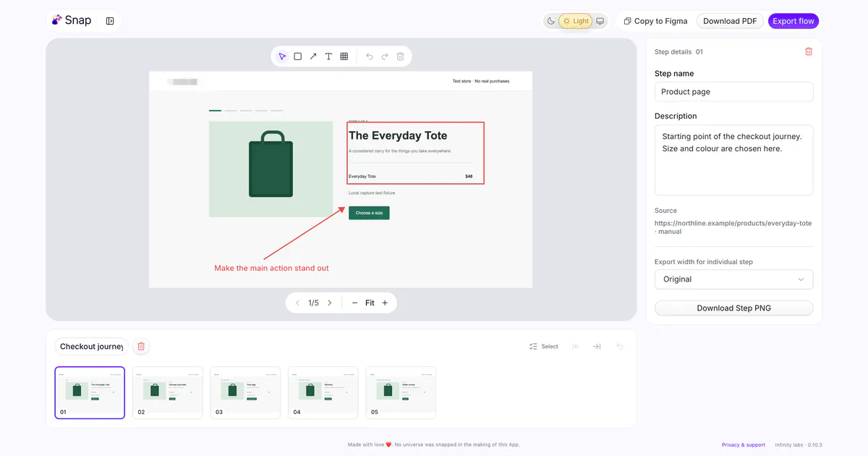
Task: Undo the last flow strip change
Action: (x=620, y=347)
